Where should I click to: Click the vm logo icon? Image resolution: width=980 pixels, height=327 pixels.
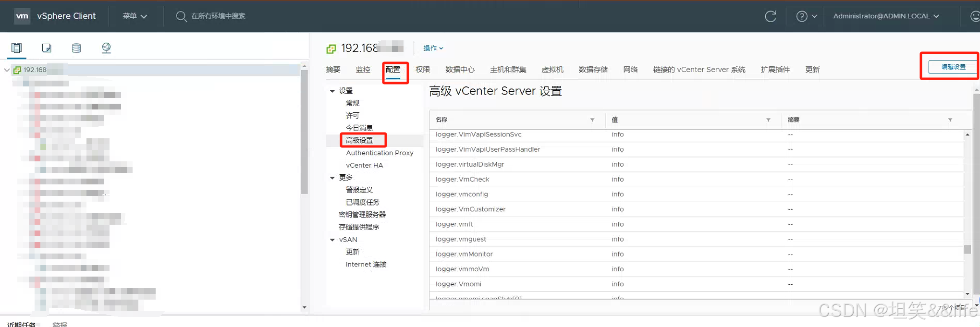(x=22, y=16)
